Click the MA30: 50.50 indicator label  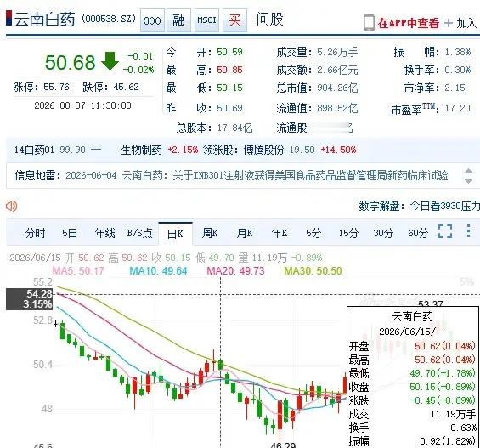[x=313, y=271]
